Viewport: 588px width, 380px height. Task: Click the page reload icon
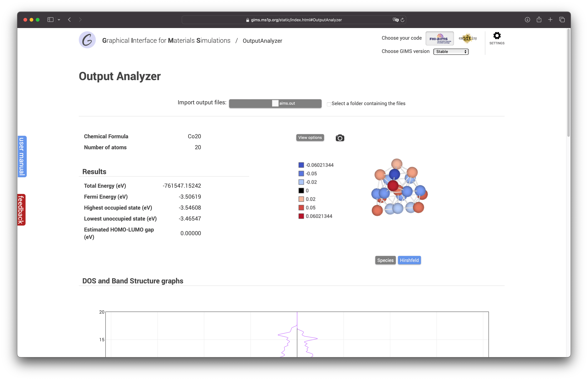[402, 20]
